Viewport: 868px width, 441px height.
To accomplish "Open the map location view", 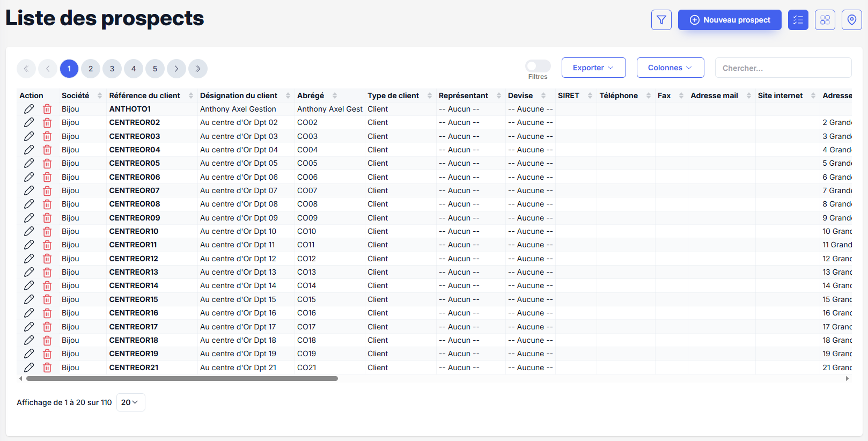I will point(851,20).
